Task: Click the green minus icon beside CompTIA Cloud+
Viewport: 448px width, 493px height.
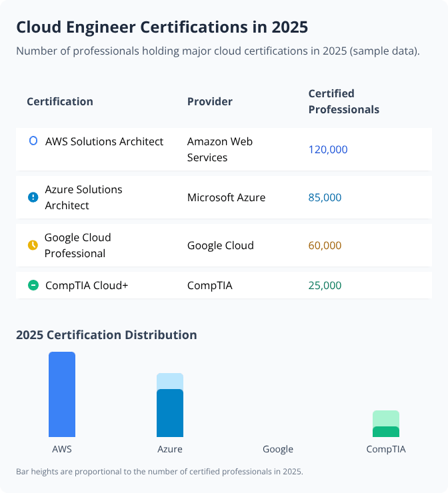Action: tap(33, 285)
